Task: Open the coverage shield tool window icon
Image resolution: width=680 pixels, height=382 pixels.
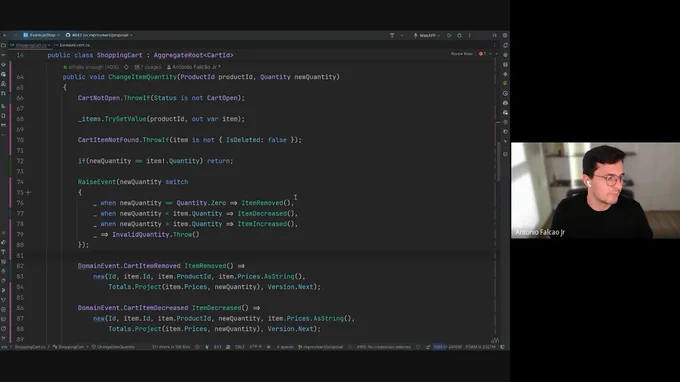Action: pos(505,154)
